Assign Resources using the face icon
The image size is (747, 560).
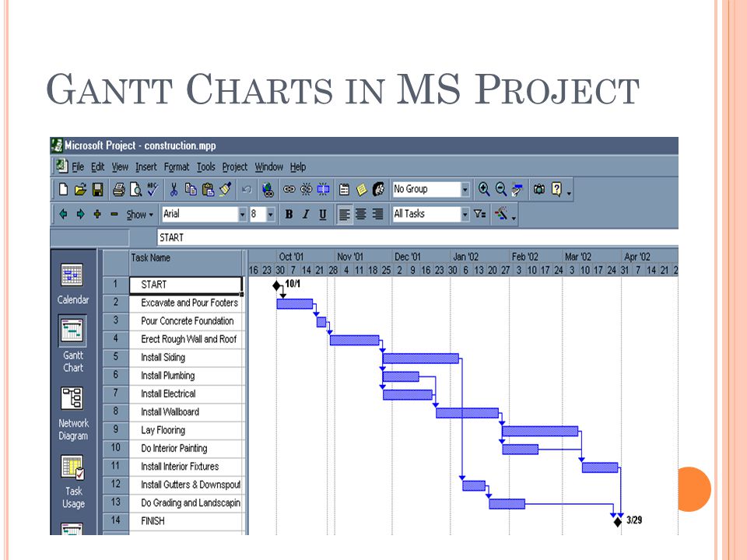[379, 190]
